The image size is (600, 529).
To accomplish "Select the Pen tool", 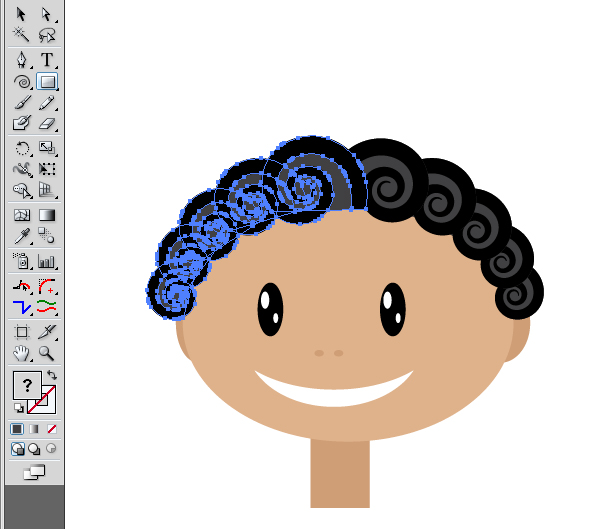I will [21, 60].
